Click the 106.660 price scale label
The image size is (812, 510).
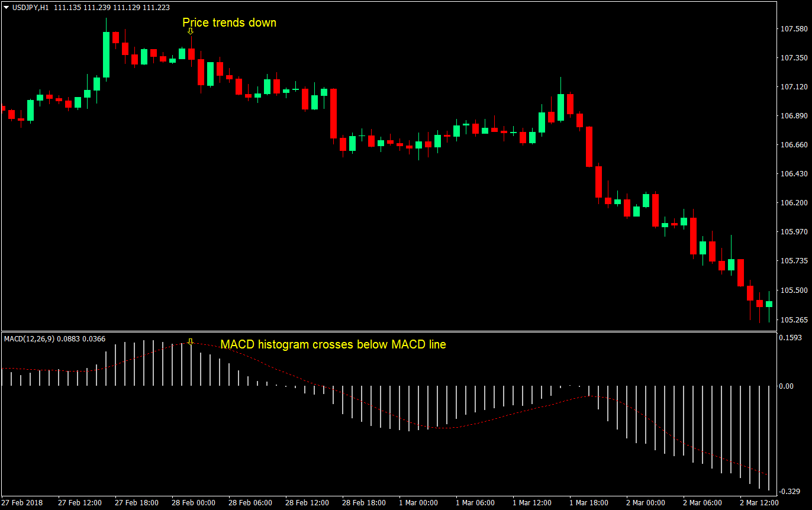(x=794, y=144)
